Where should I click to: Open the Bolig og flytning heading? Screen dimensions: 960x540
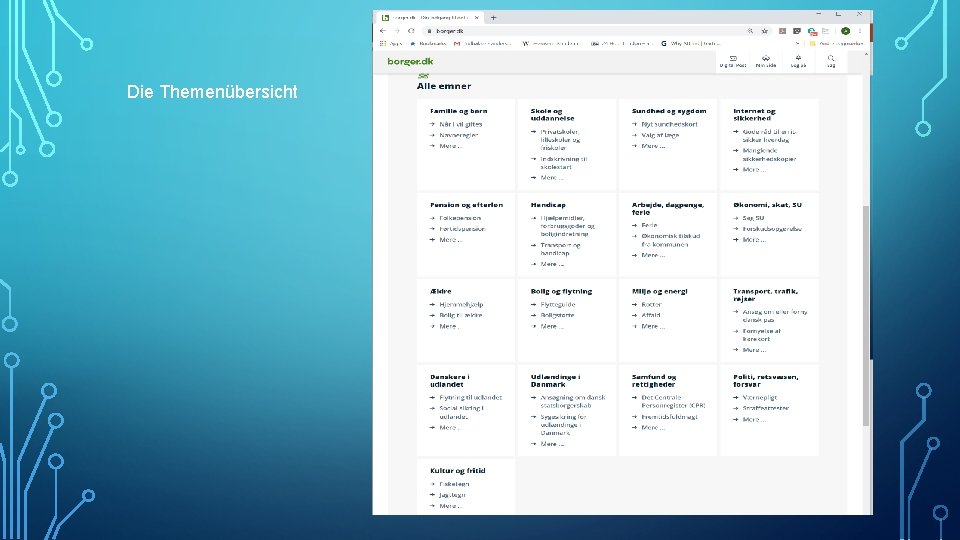click(561, 291)
